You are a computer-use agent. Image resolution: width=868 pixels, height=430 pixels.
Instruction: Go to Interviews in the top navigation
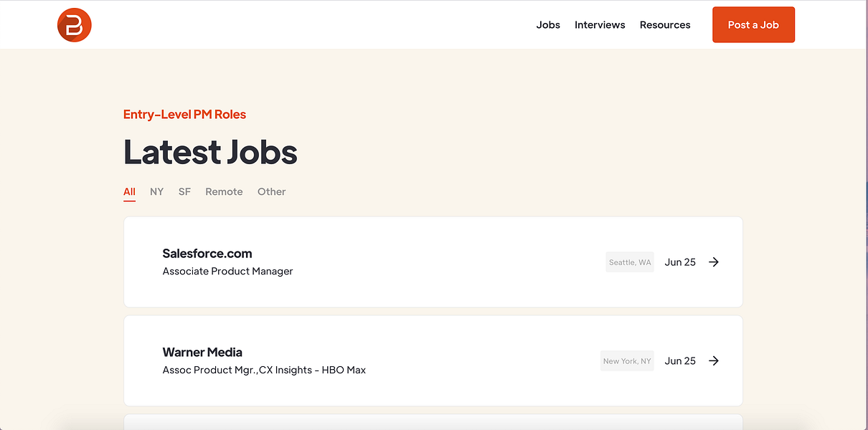(x=600, y=25)
